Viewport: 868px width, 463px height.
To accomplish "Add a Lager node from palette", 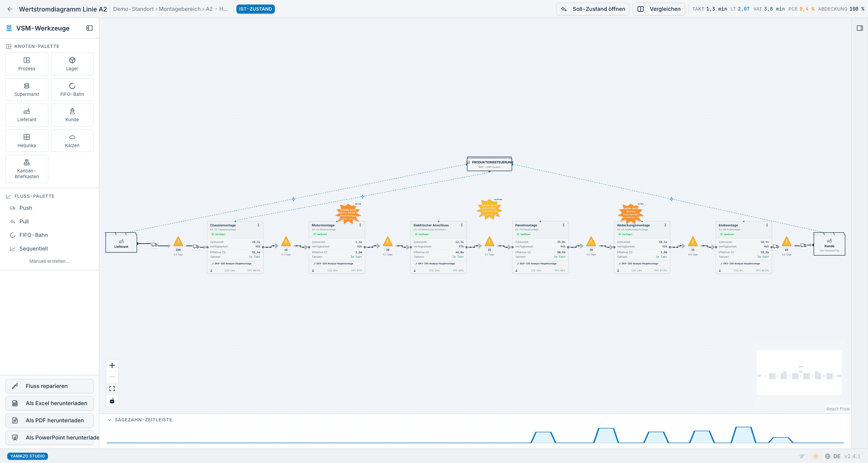I will [72, 64].
